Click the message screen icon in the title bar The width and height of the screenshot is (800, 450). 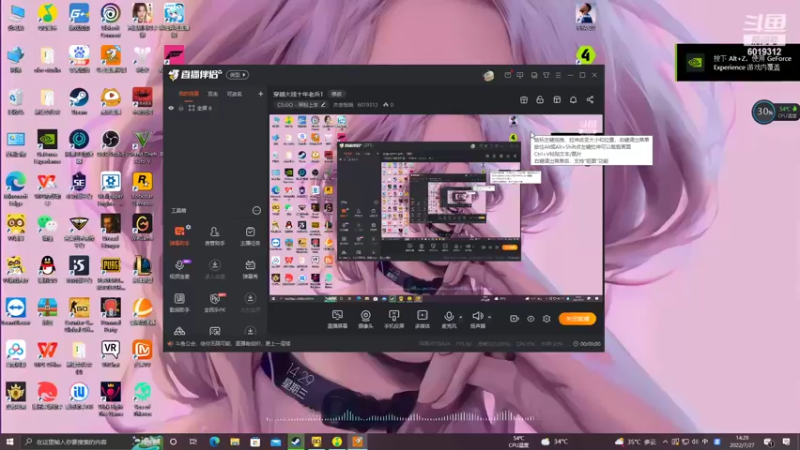520,75
